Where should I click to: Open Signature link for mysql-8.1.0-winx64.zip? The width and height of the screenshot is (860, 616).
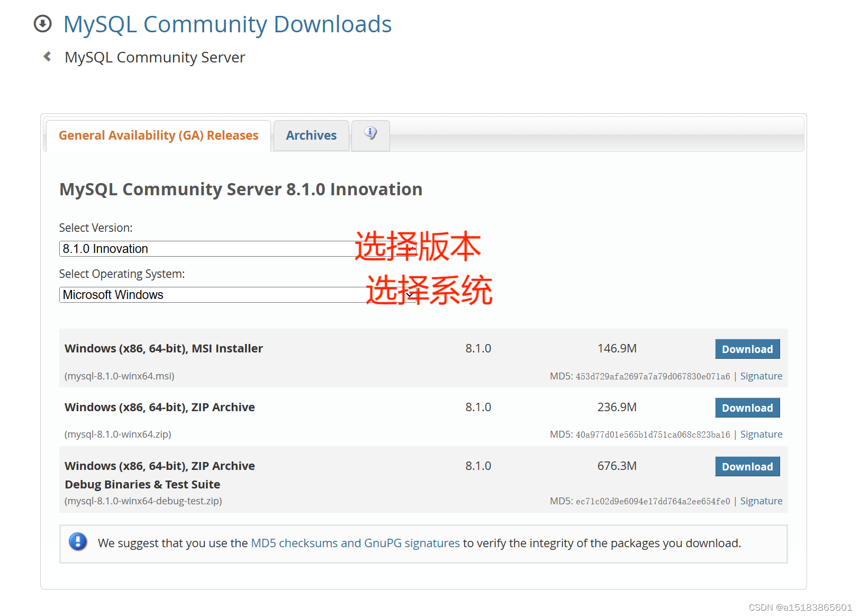[x=761, y=434]
